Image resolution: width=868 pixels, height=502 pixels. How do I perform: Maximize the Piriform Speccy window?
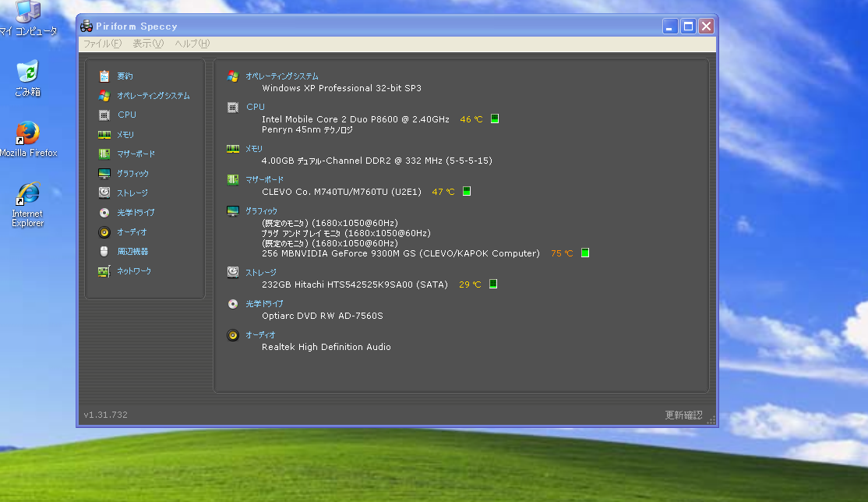[688, 26]
